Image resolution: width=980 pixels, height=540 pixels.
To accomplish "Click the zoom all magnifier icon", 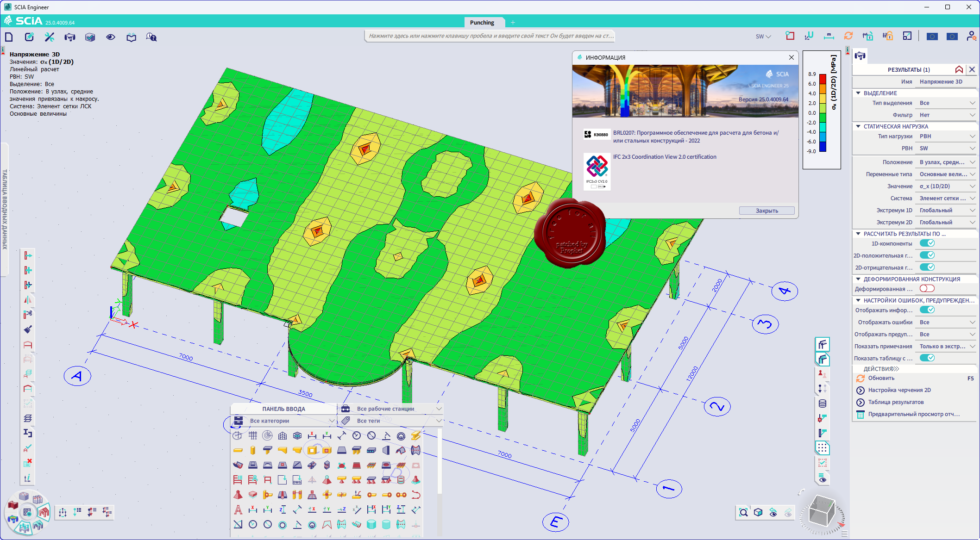I will (x=743, y=512).
